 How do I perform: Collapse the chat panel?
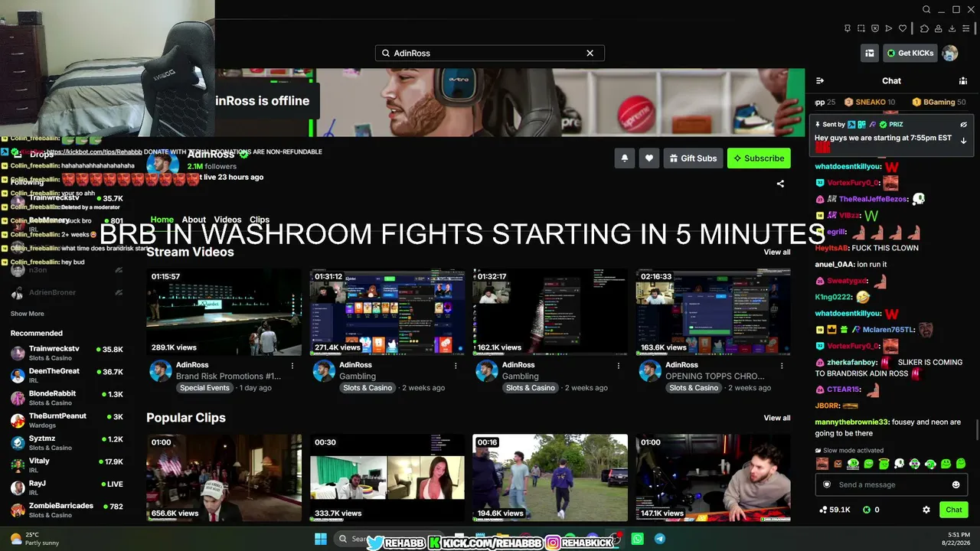[820, 80]
